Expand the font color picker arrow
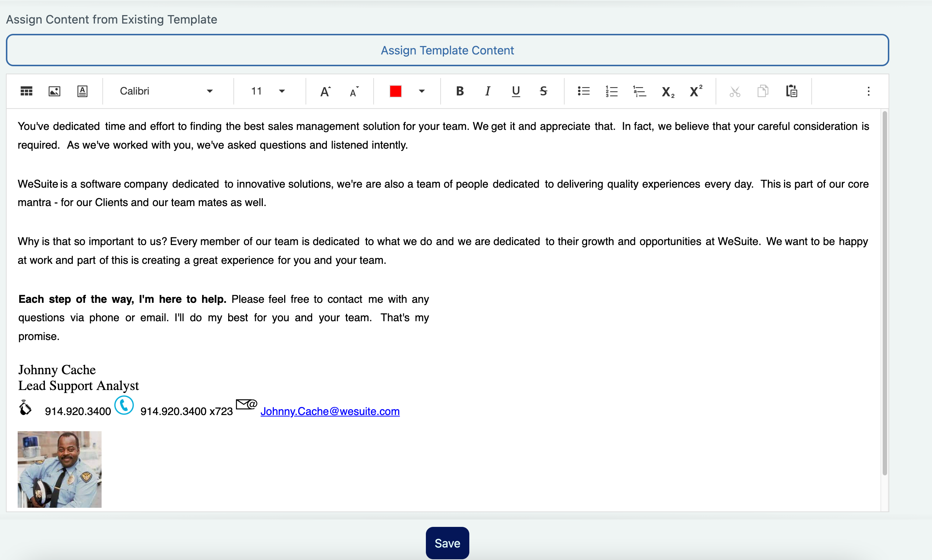 pos(422,91)
